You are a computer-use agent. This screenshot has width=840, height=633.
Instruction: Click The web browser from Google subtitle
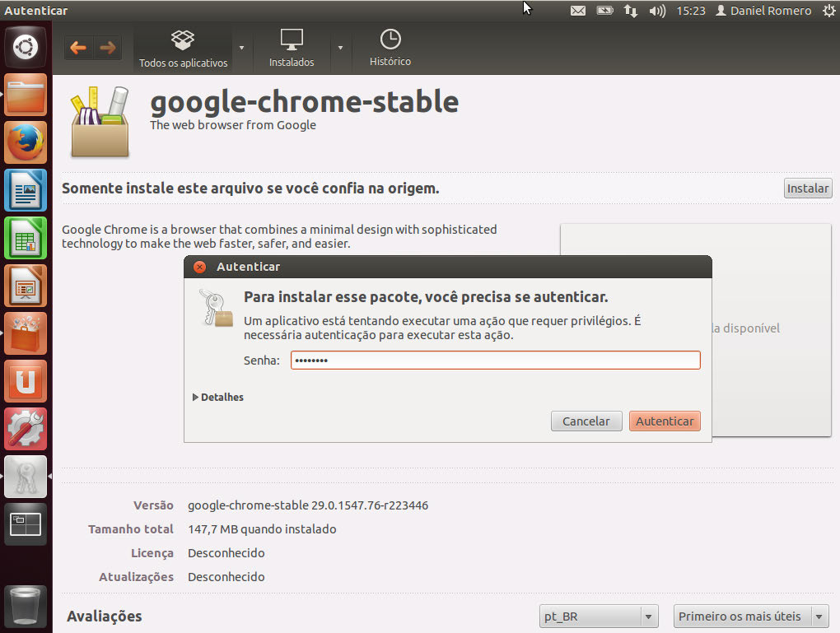[233, 125]
